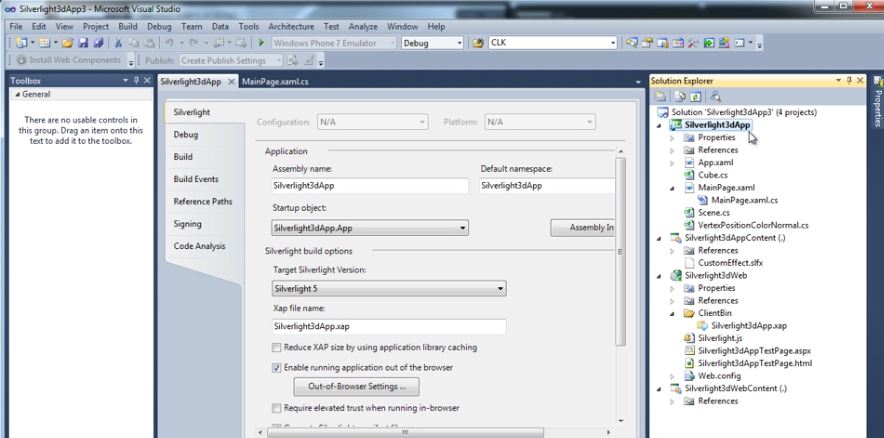Select Scene.cs in Solution Explorer

click(714, 213)
